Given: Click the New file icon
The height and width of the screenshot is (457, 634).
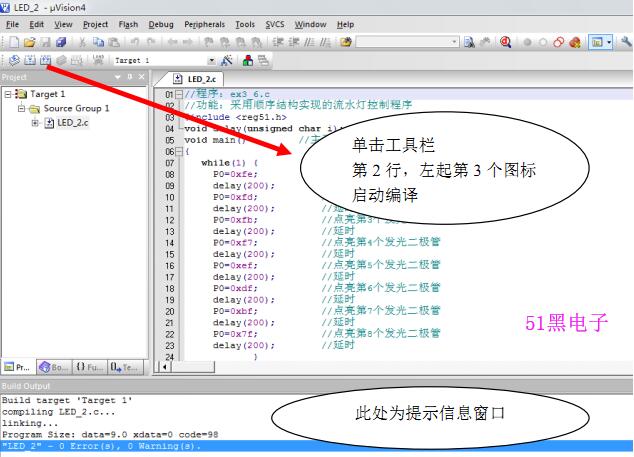Looking at the screenshot, I should tap(14, 42).
